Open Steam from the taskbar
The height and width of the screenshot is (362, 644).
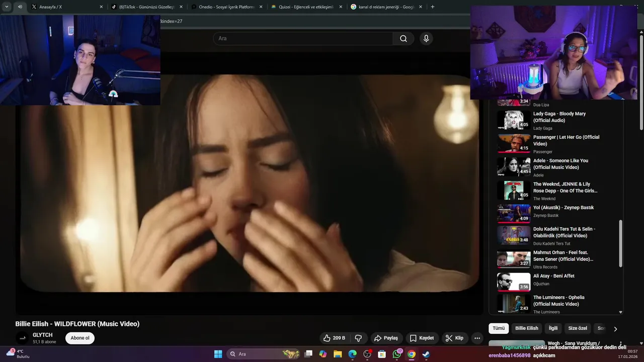pos(426,354)
